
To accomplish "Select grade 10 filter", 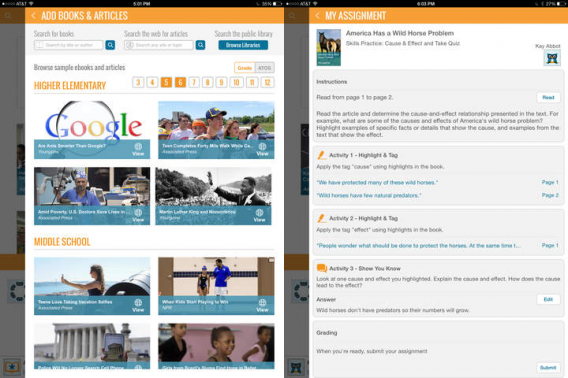I will point(236,82).
